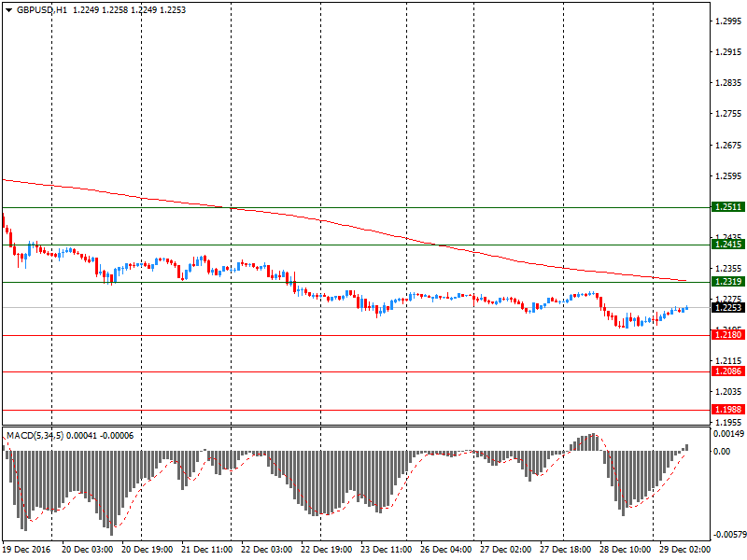Viewport: 747px width, 560px height.
Task: Click the 1.2835 price scale value
Action: pos(728,83)
